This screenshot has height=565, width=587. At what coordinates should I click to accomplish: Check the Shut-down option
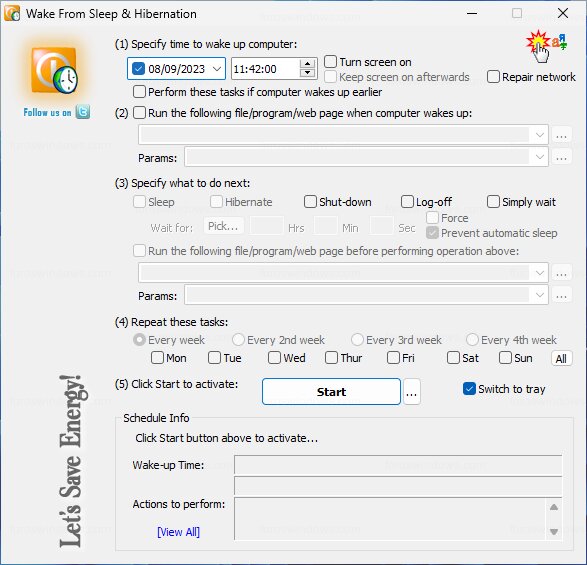[310, 202]
